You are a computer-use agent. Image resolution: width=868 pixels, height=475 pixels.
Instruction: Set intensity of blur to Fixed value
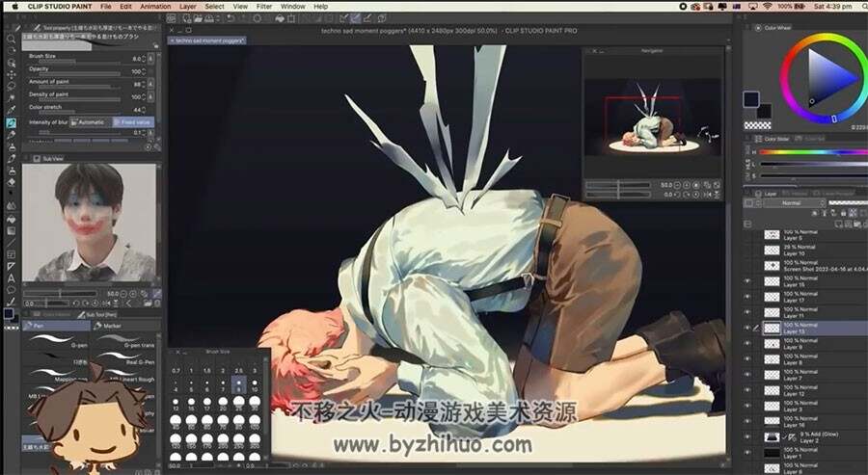[x=133, y=122]
